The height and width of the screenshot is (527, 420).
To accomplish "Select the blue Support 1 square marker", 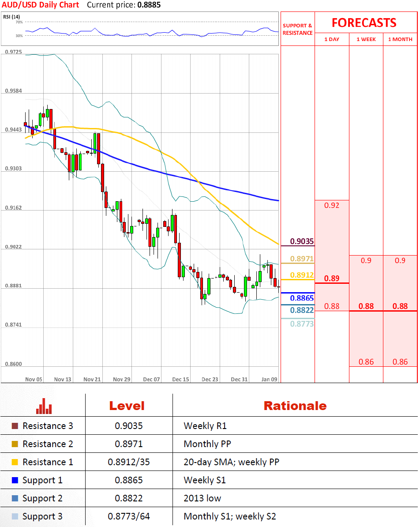I will [15, 480].
